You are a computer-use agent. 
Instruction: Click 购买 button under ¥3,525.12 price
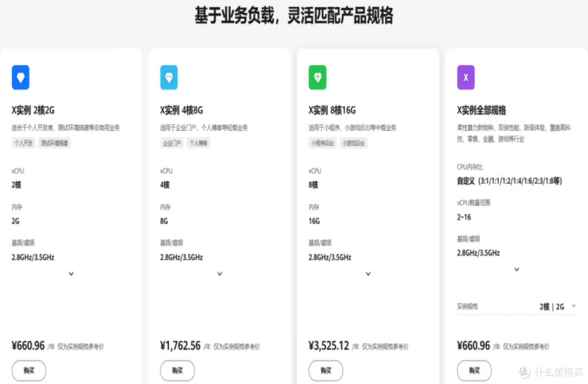(326, 370)
